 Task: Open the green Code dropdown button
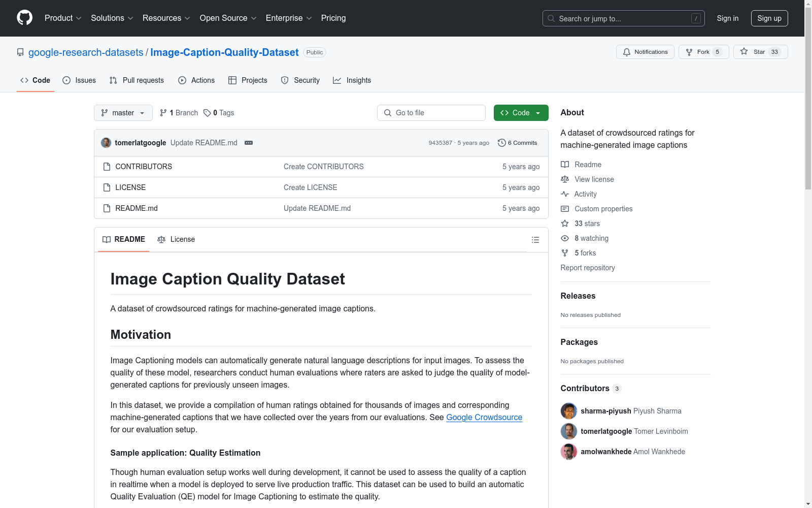click(521, 113)
